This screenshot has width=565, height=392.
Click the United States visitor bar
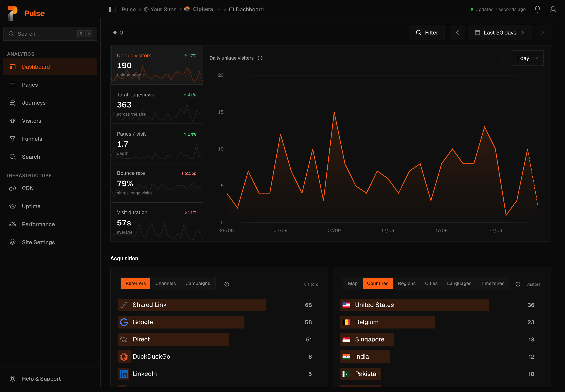(414, 305)
